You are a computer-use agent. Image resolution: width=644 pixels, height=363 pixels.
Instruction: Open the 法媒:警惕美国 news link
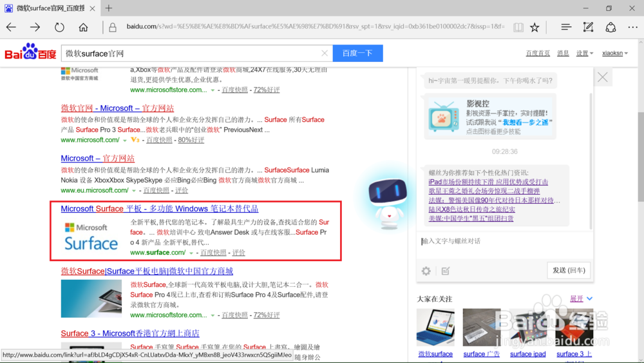[x=494, y=201]
